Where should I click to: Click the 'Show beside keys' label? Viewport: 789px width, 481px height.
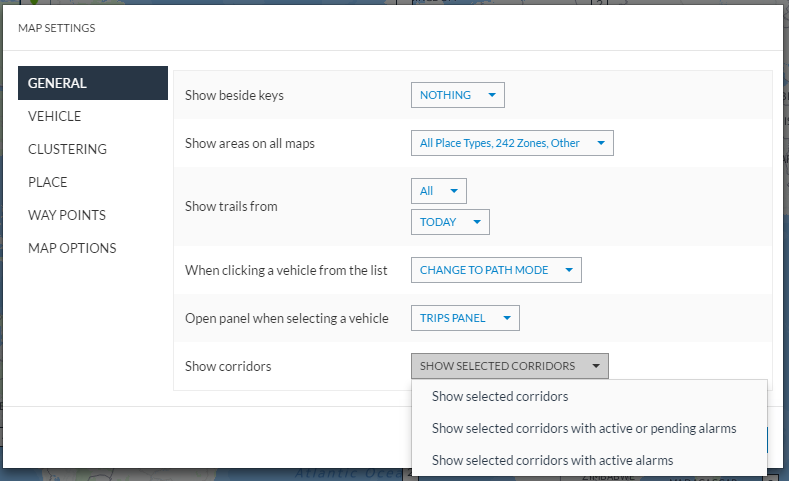[x=234, y=95]
